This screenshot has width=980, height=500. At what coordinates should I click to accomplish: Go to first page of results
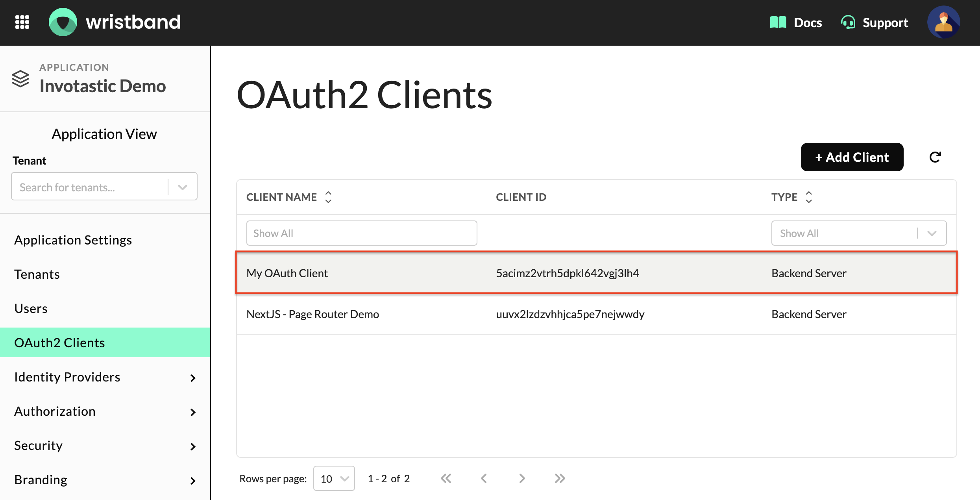coord(446,478)
